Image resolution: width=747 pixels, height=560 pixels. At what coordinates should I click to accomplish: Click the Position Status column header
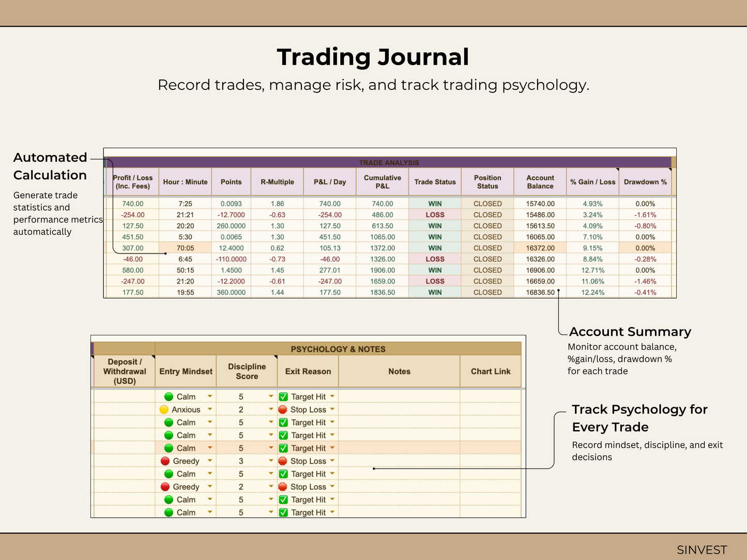click(x=487, y=182)
